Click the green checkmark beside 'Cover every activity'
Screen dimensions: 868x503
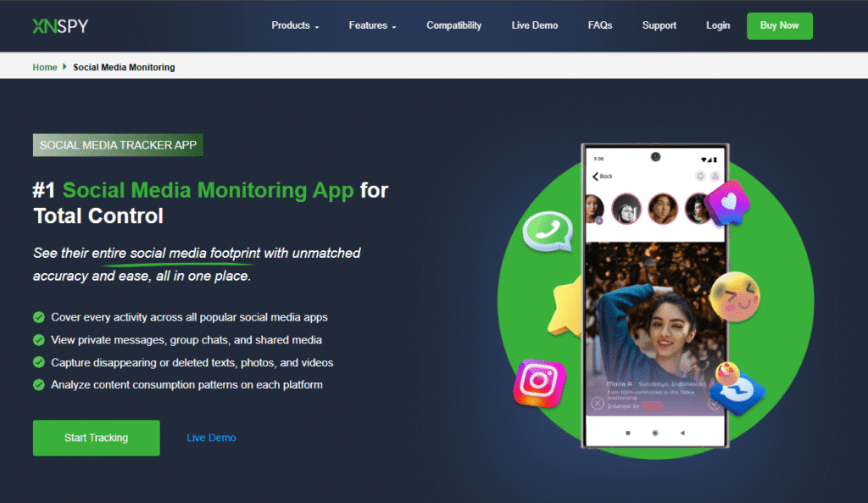tap(39, 317)
